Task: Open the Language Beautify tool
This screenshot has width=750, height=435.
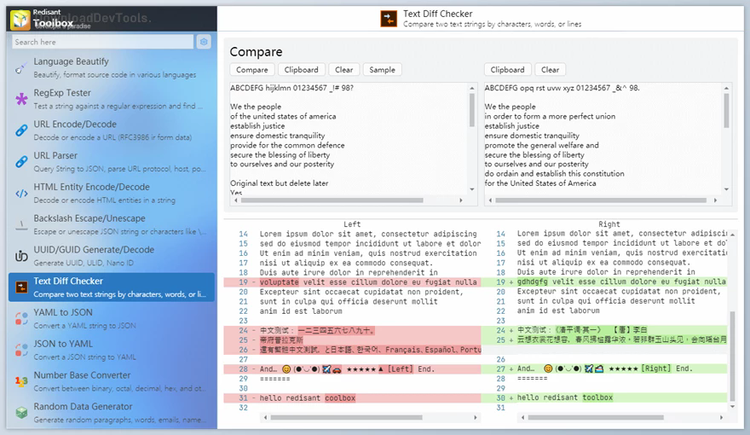Action: 111,67
